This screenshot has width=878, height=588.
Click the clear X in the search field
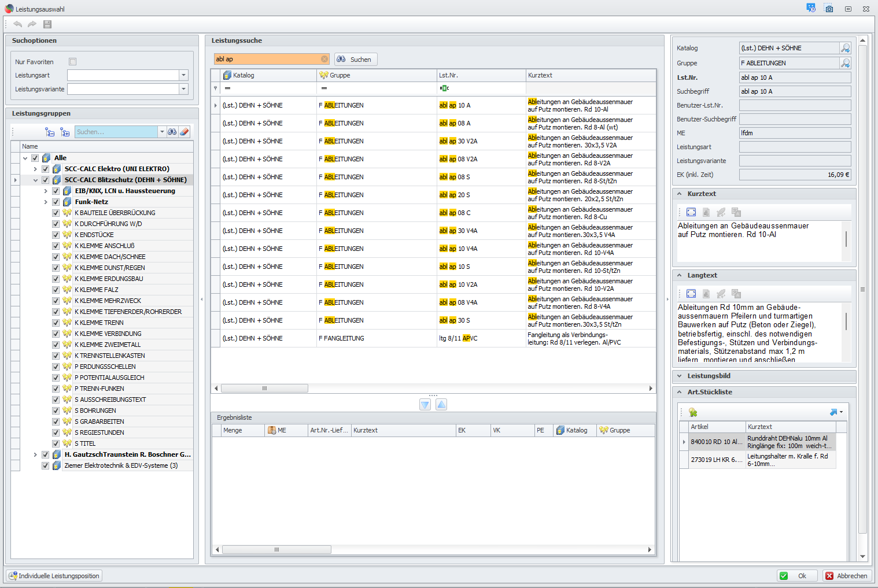[x=324, y=59]
